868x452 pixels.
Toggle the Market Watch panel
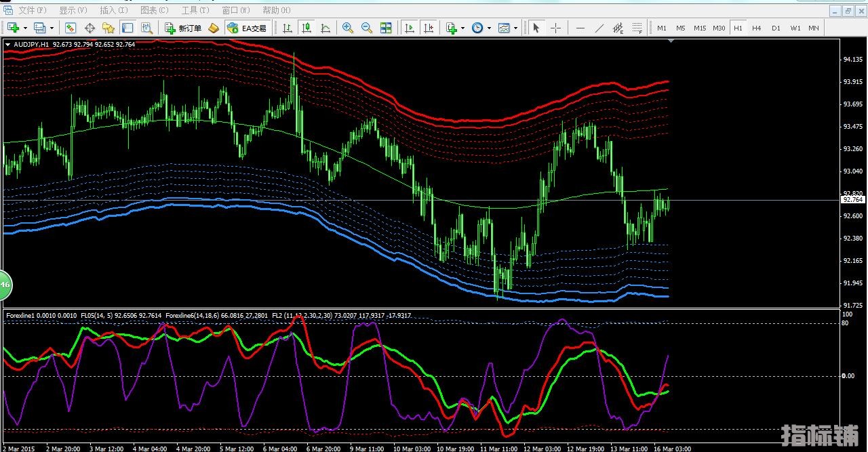point(71,28)
